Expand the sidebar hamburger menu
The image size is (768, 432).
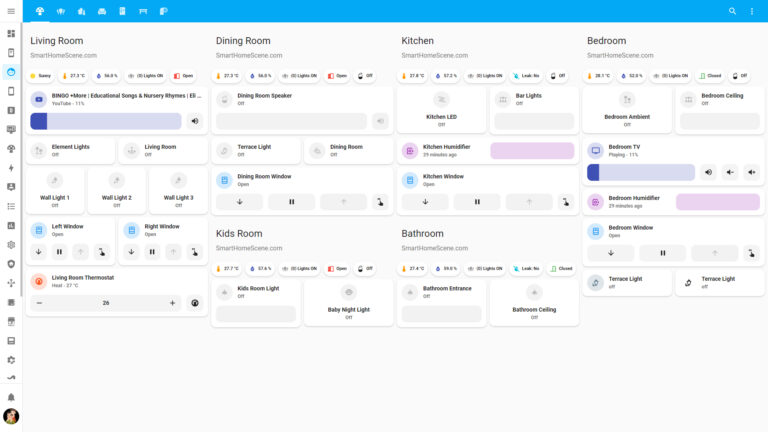click(11, 11)
